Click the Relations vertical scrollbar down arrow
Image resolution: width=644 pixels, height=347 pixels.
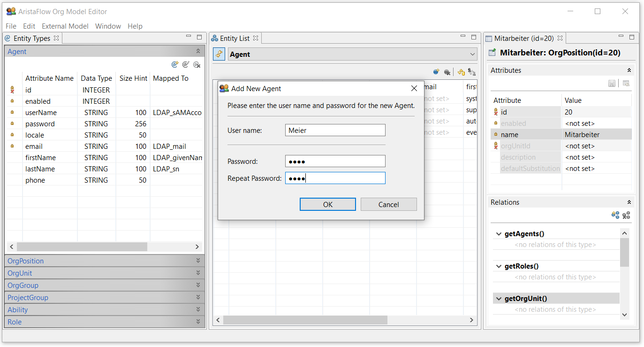pos(624,314)
